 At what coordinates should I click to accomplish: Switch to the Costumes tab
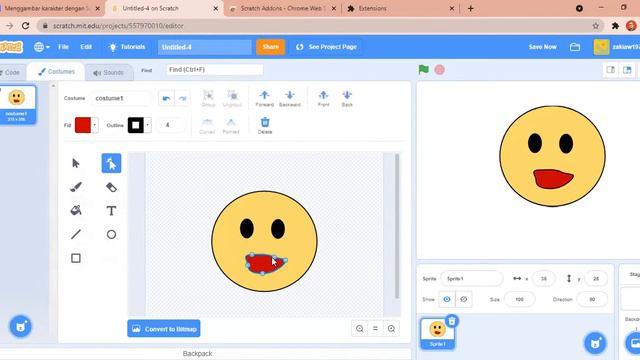[x=56, y=71]
